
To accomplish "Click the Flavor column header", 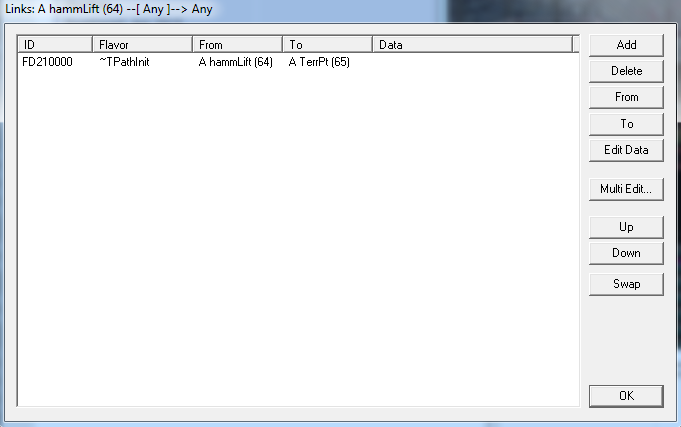I will tap(141, 45).
